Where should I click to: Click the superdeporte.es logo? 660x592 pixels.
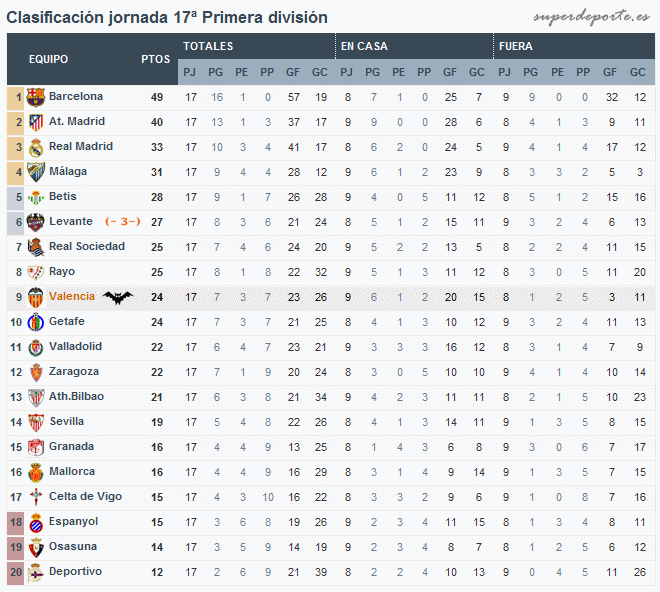pyautogui.click(x=592, y=17)
